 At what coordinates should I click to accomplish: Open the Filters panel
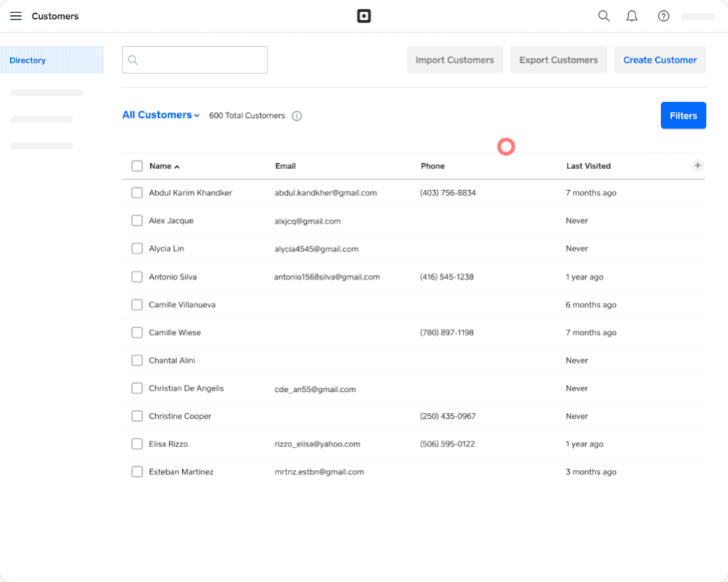point(683,115)
